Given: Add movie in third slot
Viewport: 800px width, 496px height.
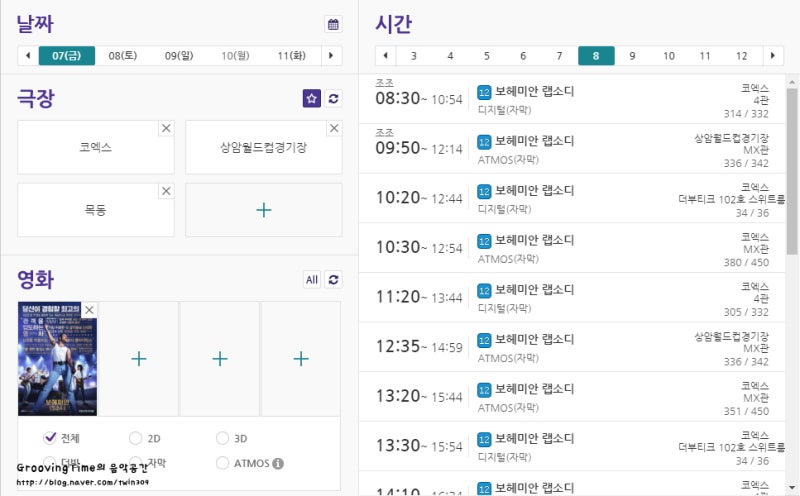Looking at the screenshot, I should click(x=220, y=359).
